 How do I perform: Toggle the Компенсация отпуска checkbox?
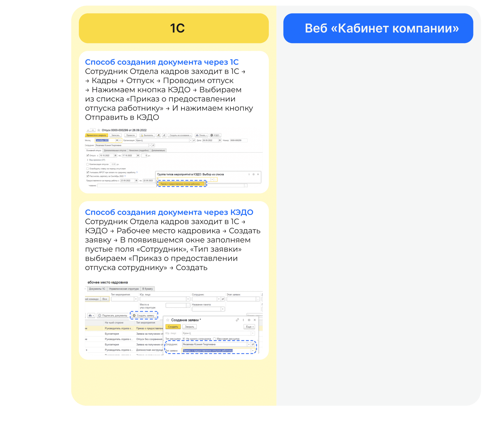88,164
